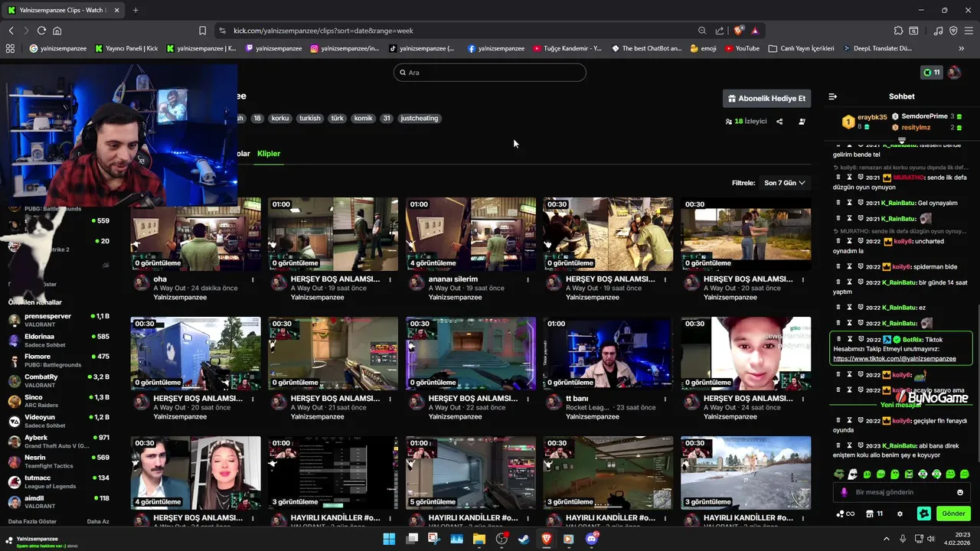The width and height of the screenshot is (980, 551).
Task: Open a new browser tab
Action: (x=136, y=10)
